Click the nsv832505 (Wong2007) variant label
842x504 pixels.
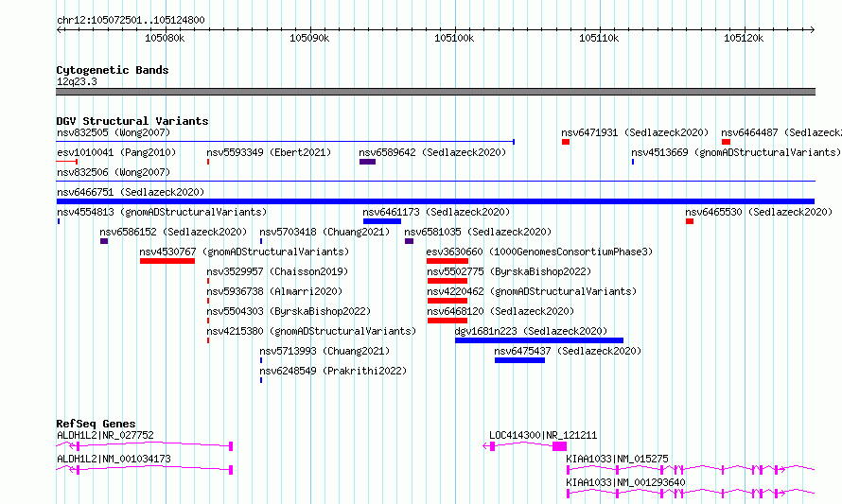[x=114, y=132]
